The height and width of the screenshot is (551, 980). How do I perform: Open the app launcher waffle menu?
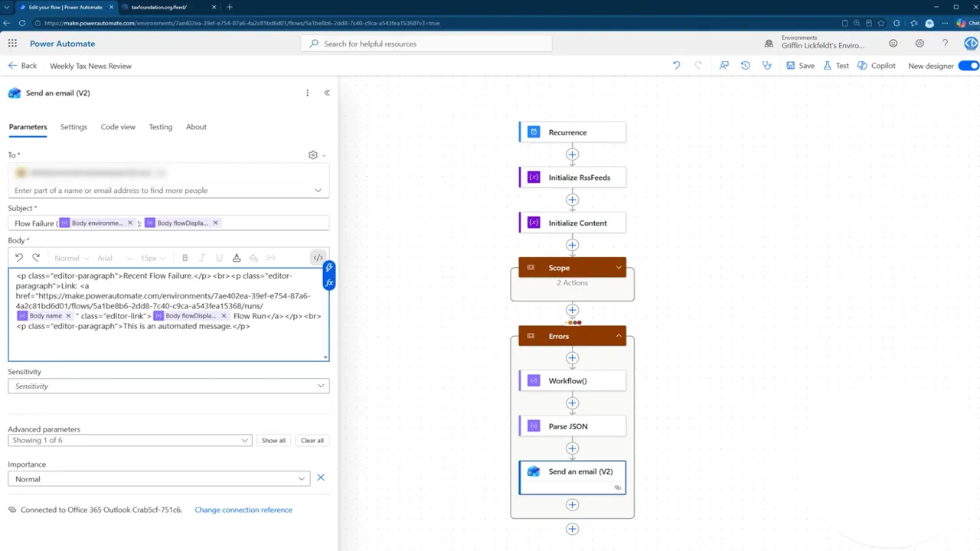click(12, 44)
